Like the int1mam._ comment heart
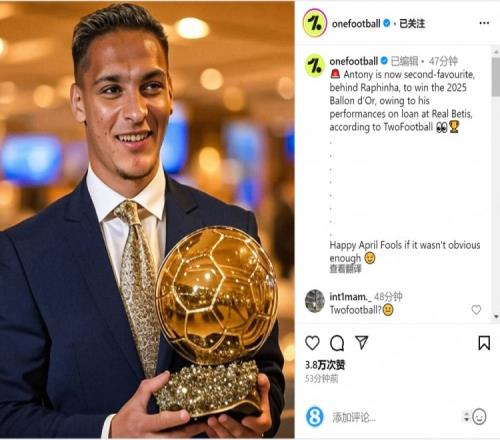Viewport: 500px width, 440px height. pyautogui.click(x=476, y=310)
